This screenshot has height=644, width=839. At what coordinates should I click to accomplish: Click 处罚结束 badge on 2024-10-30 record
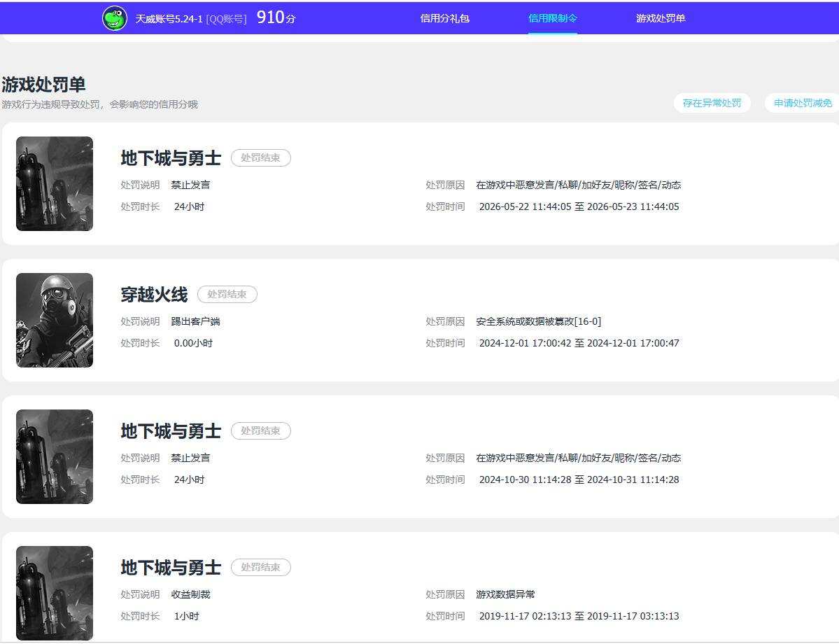pyautogui.click(x=260, y=431)
